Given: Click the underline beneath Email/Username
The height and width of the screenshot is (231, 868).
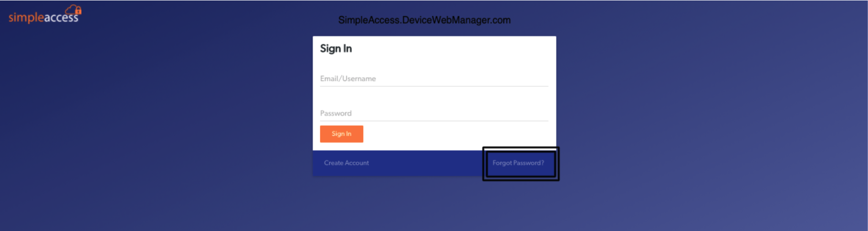Looking at the screenshot, I should coord(434,86).
